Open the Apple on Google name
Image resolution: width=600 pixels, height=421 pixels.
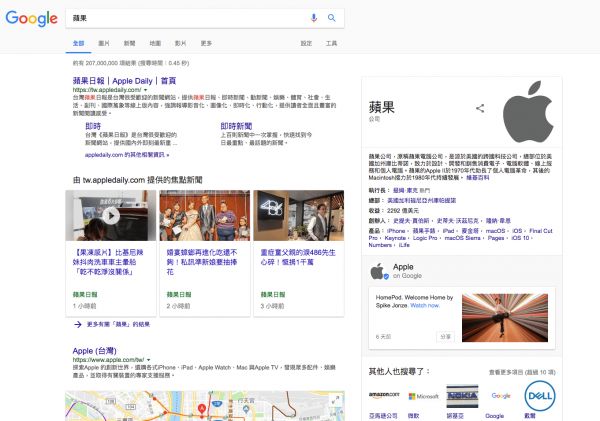tap(403, 267)
